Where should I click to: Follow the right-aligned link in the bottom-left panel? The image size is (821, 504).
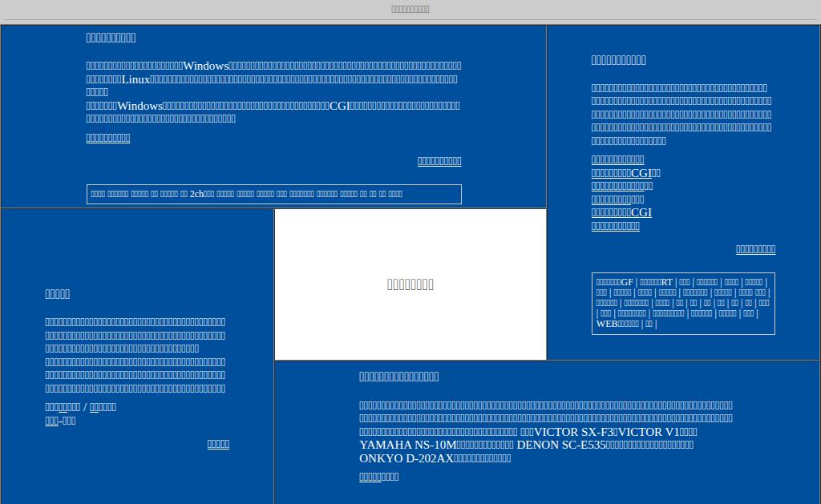click(x=218, y=444)
